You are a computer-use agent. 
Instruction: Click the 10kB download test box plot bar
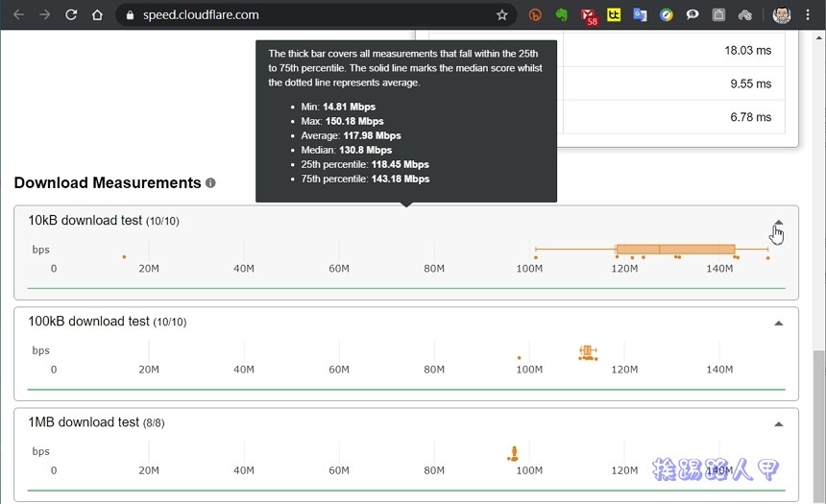pyautogui.click(x=675, y=249)
